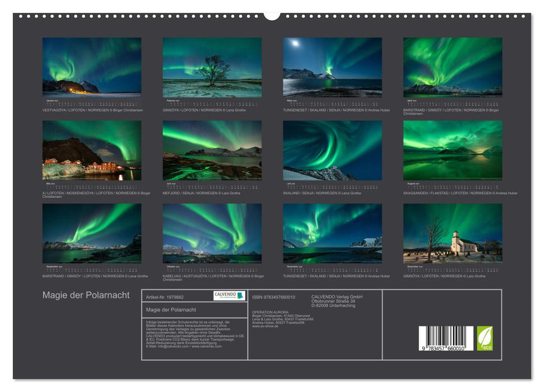This screenshot has width=544, height=392.
Task: Click the Artikel-Nr. 1979882 label
Action: 166,297
